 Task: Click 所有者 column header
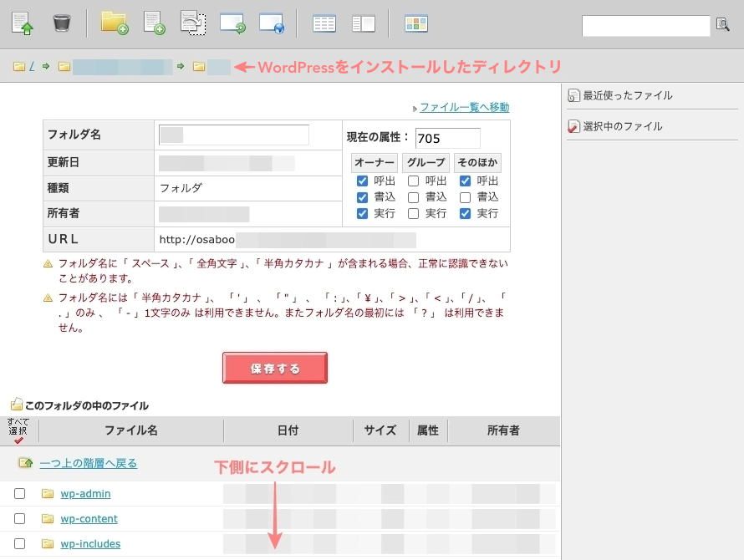coord(503,430)
